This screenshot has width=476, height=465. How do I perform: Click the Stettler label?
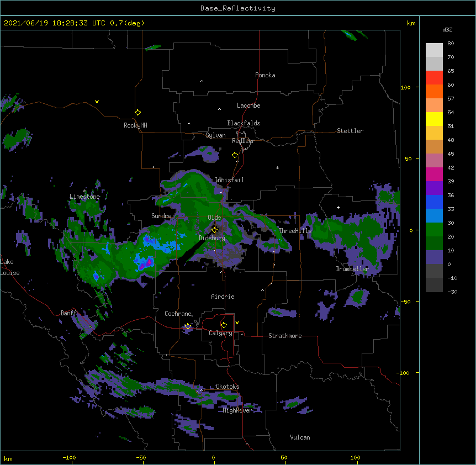pyautogui.click(x=350, y=131)
